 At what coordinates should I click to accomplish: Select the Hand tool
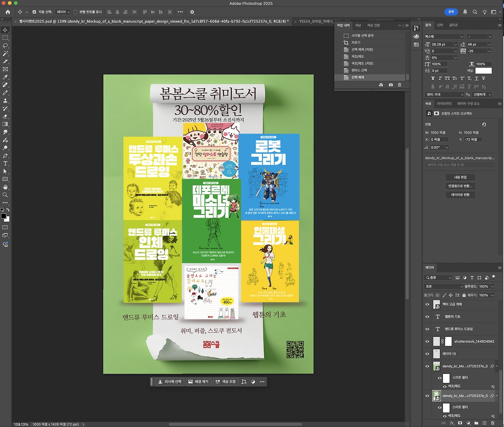(x=5, y=187)
